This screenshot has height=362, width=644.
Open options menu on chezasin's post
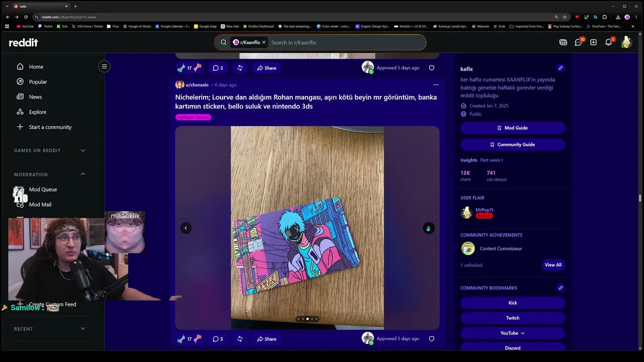436,84
